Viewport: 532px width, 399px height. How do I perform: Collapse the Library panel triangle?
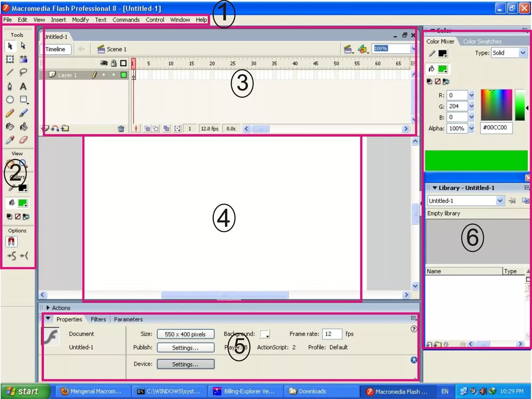[434, 188]
